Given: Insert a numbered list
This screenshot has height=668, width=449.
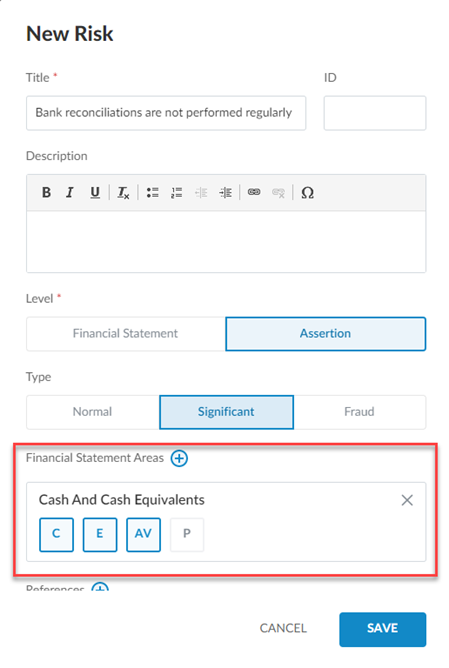Looking at the screenshot, I should point(176,193).
